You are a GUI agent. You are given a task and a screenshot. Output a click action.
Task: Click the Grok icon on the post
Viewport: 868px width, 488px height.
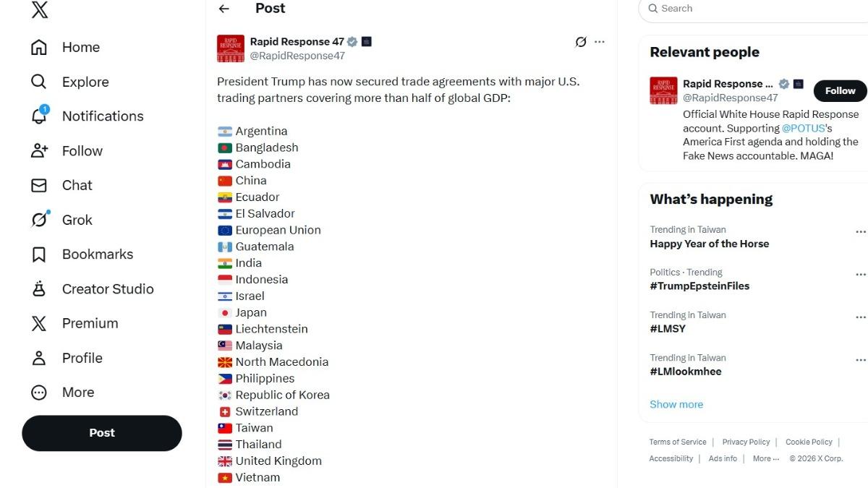(x=580, y=42)
